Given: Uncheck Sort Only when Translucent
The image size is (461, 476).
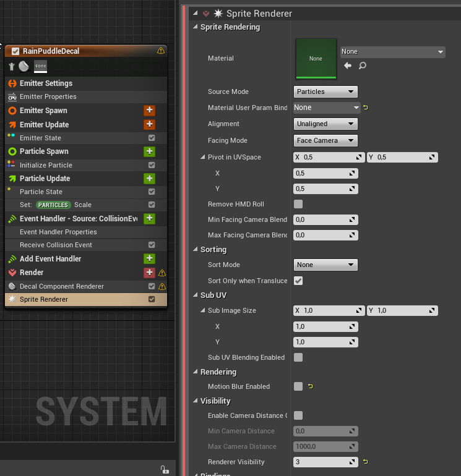Looking at the screenshot, I should point(298,281).
